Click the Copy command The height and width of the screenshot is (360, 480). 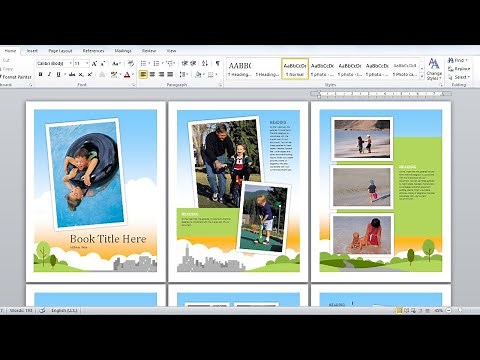(x=7, y=69)
